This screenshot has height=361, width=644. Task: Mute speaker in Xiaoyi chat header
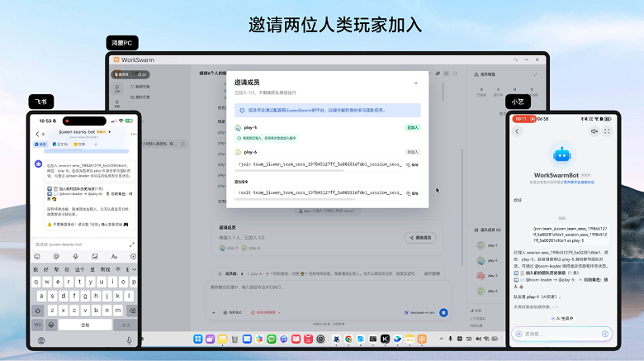(594, 131)
